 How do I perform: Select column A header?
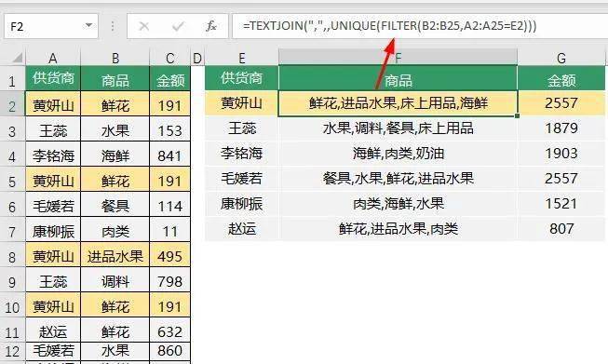53,58
